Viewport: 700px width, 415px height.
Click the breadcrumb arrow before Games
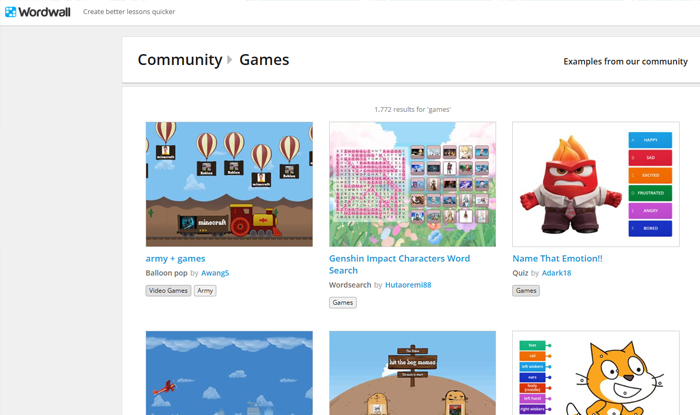(230, 60)
